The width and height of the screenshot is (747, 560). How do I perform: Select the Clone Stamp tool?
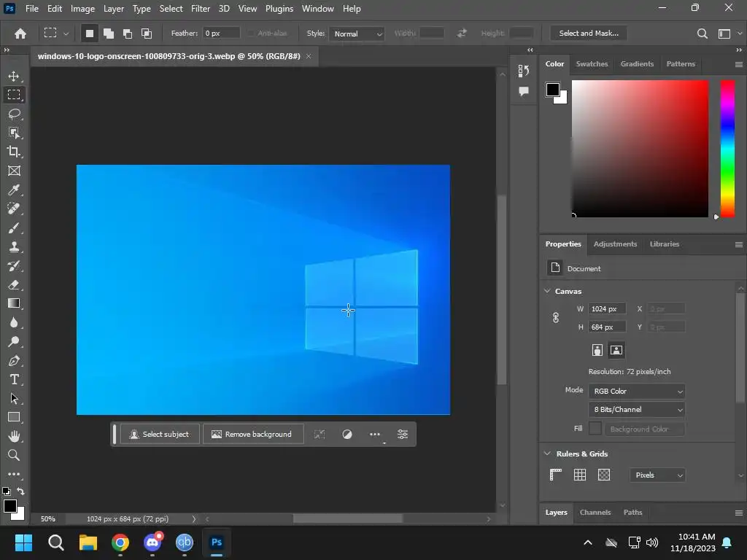14,246
